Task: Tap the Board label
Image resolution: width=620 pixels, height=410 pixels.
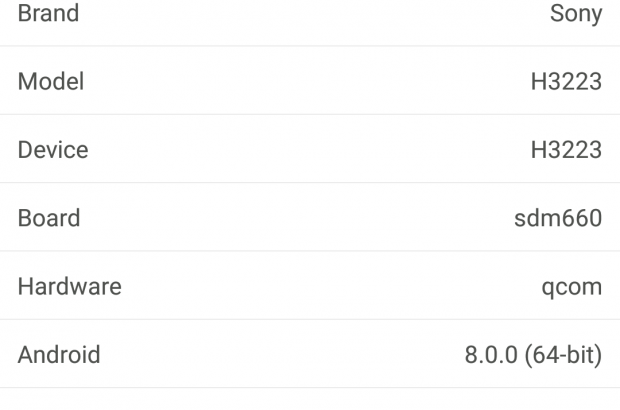Action: 49,218
